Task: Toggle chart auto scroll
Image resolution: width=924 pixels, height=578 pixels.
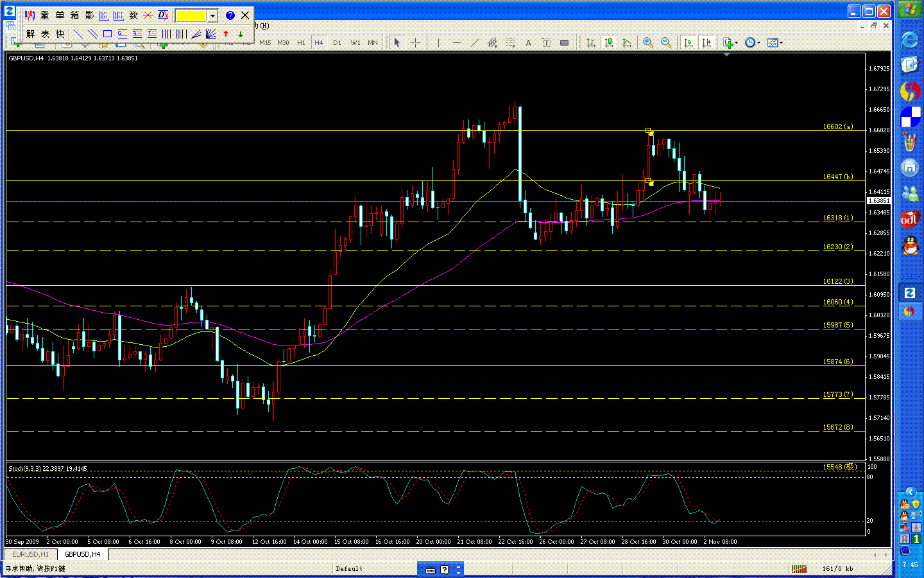Action: tap(689, 43)
